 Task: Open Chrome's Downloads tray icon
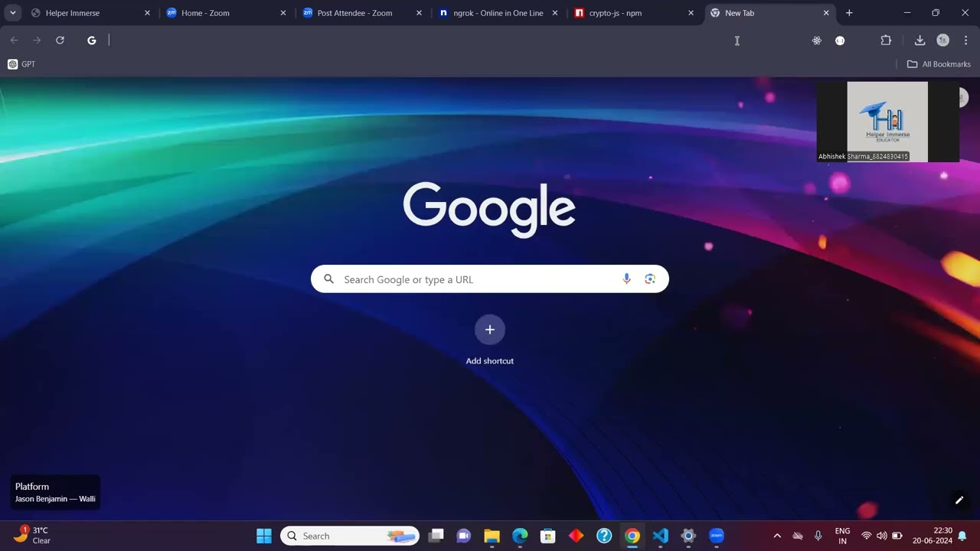pyautogui.click(x=920, y=41)
